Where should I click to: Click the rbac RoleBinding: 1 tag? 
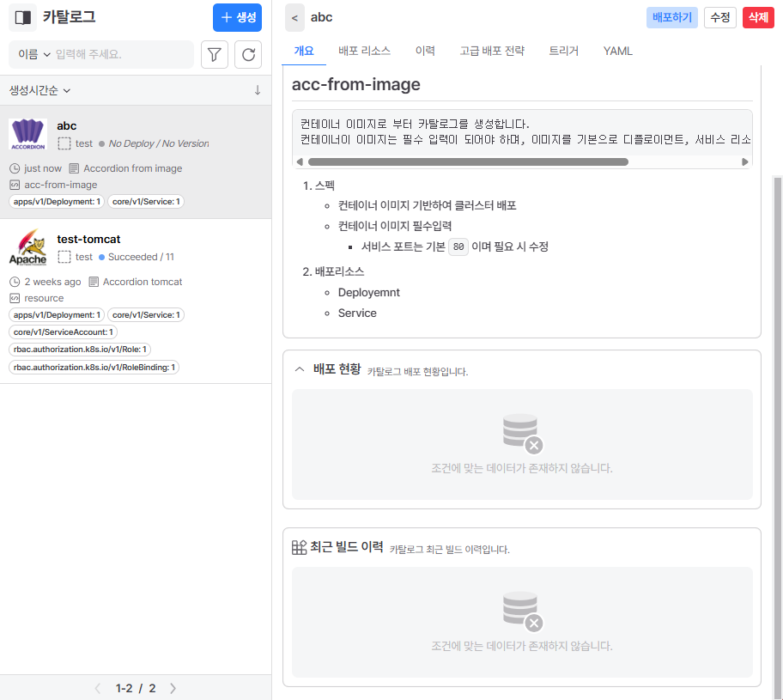[x=94, y=368]
